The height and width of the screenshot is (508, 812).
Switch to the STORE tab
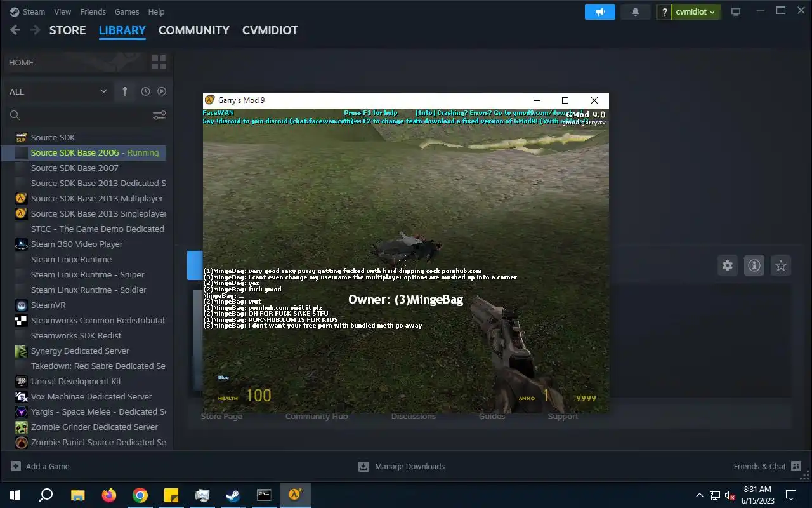coord(67,30)
